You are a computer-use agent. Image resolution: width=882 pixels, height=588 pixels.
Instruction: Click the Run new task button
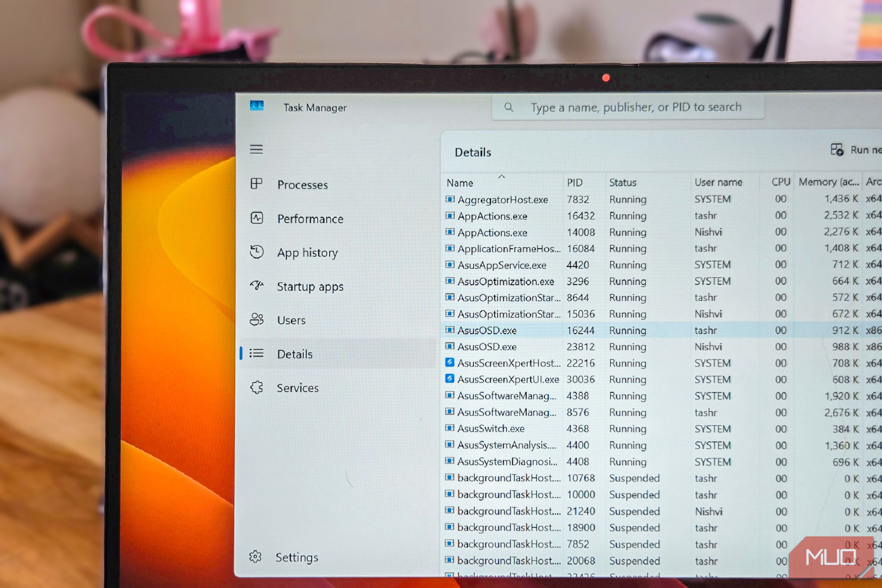click(x=856, y=150)
